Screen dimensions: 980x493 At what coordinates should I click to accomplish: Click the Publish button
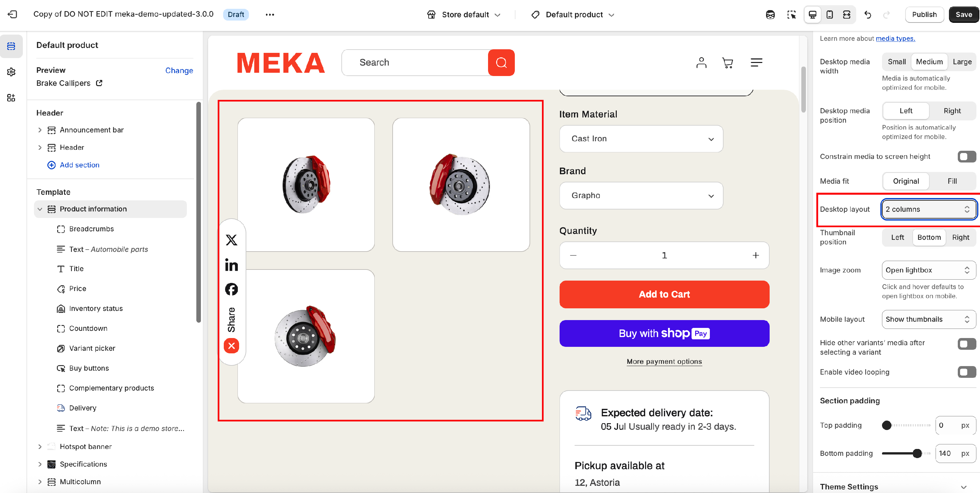[924, 14]
